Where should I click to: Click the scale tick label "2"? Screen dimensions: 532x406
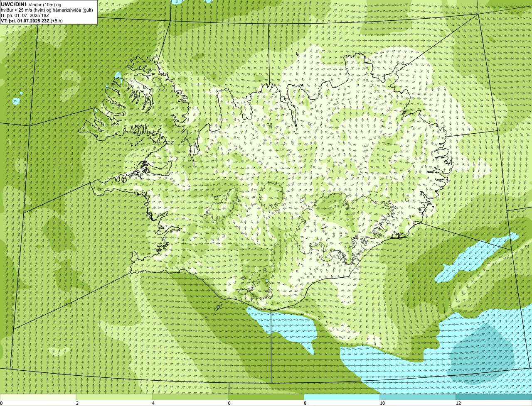[77, 403]
